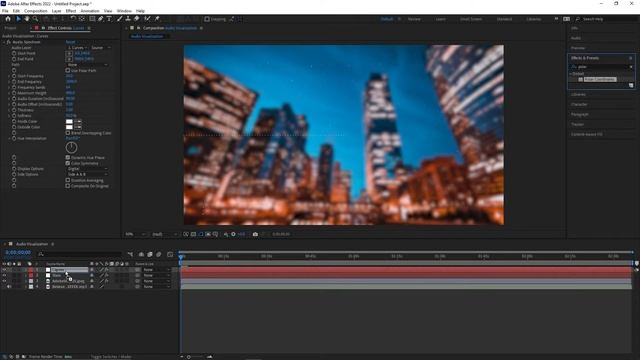Toggle the Motion Blur icon in timeline

pyautogui.click(x=159, y=254)
